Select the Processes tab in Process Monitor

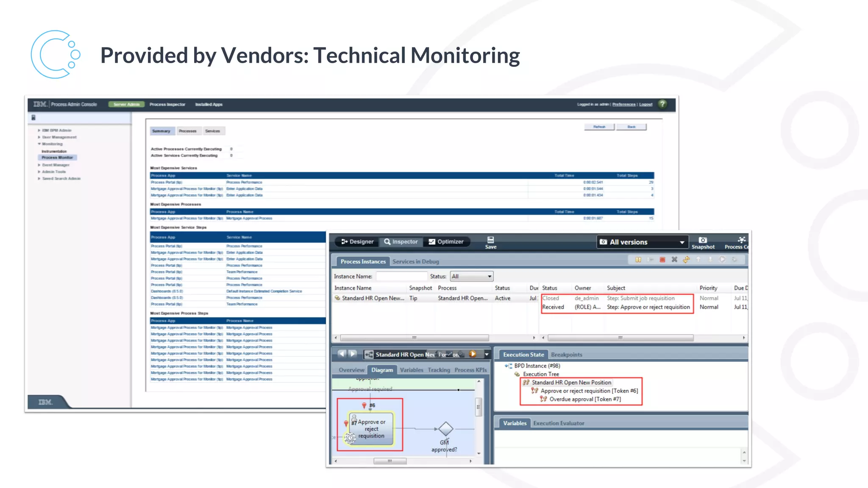point(187,131)
